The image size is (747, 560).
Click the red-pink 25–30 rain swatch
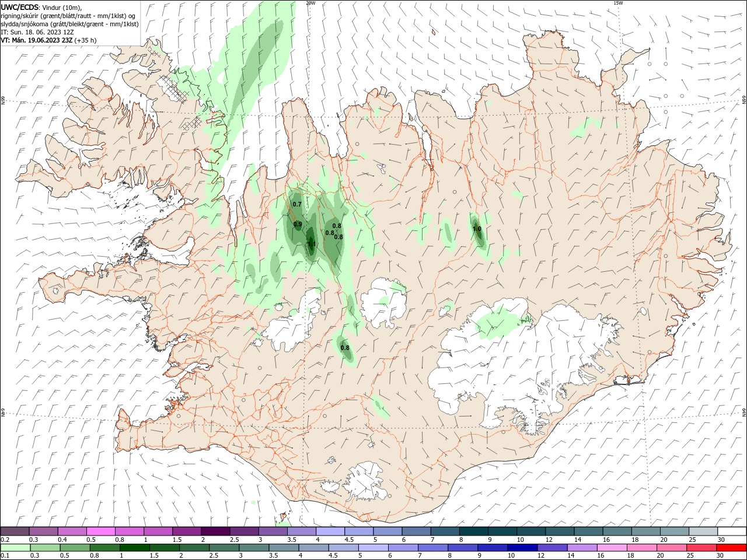701,548
